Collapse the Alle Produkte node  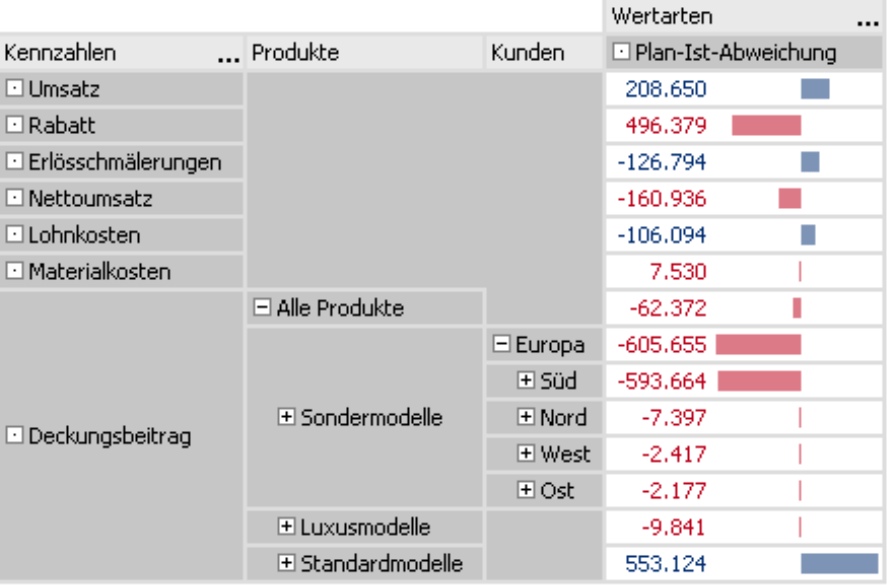(262, 308)
